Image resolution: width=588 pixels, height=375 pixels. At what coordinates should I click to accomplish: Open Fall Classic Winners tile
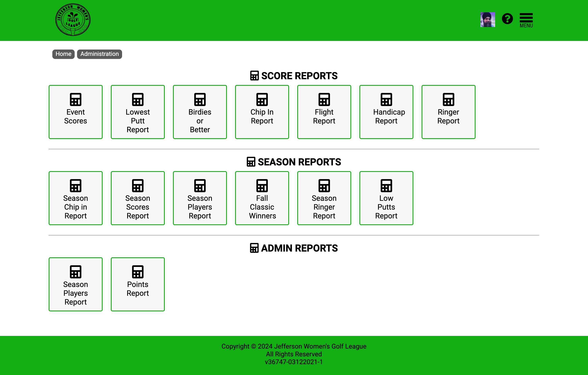pyautogui.click(x=262, y=198)
